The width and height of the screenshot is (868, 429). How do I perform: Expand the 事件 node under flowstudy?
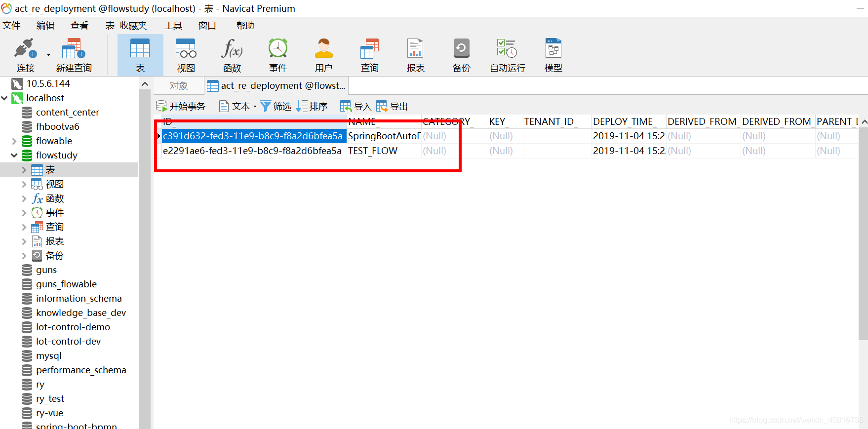click(24, 213)
